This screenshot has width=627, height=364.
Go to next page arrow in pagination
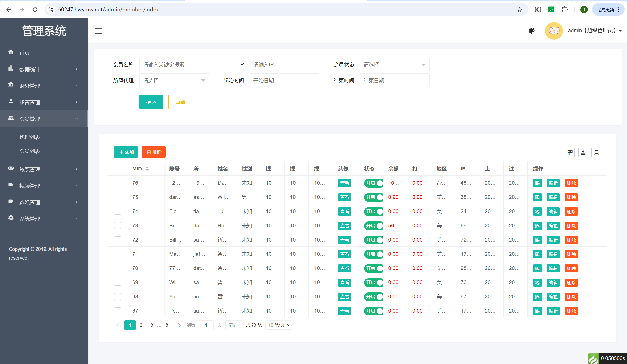(x=179, y=325)
